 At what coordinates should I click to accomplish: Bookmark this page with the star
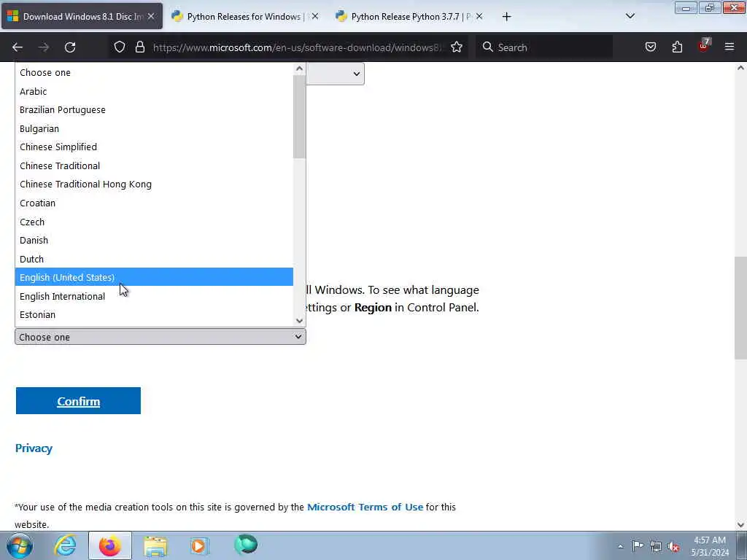click(457, 47)
